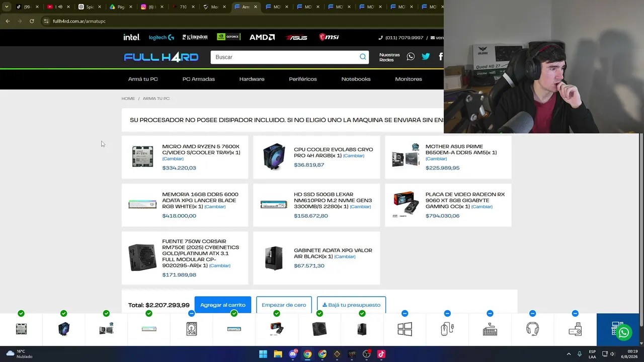Click the AMD brand logo
This screenshot has width=644, height=362.
click(262, 37)
